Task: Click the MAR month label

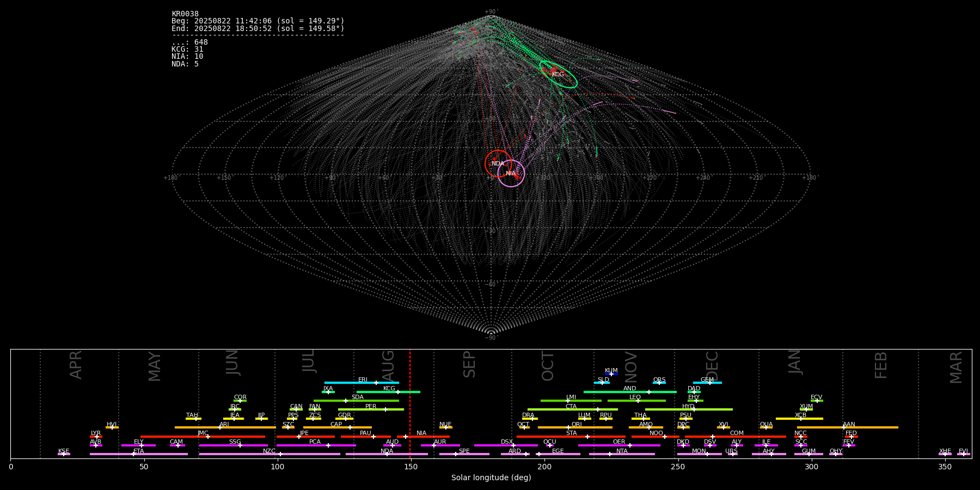Action: [957, 367]
